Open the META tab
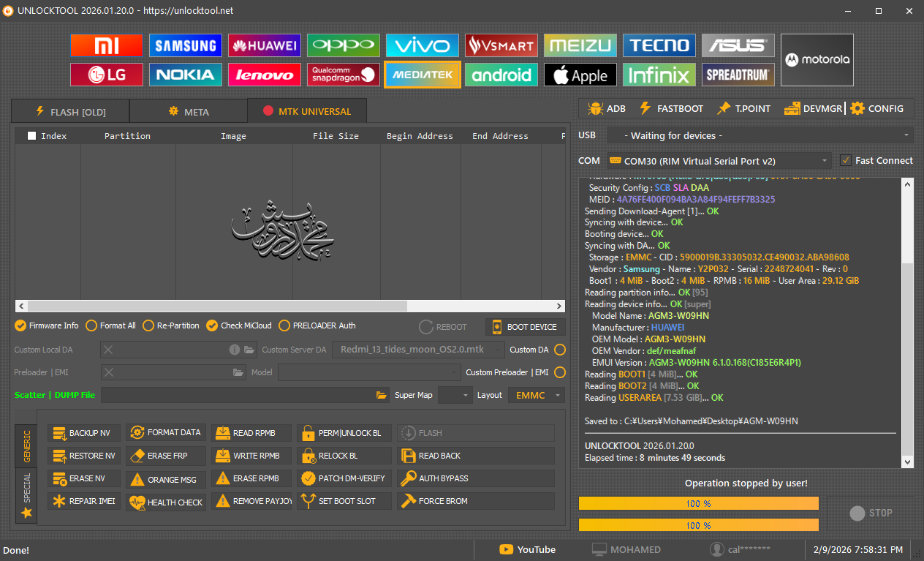Image resolution: width=924 pixels, height=561 pixels. point(189,112)
